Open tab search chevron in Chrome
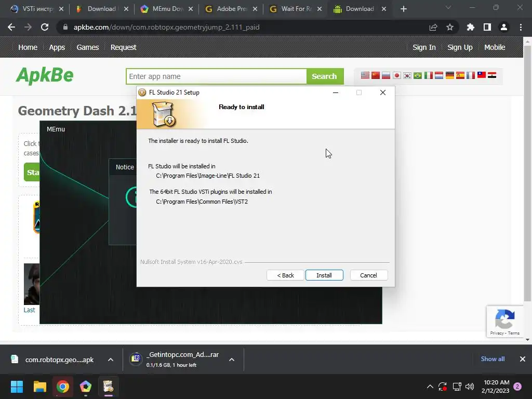The width and height of the screenshot is (532, 399). click(x=448, y=7)
